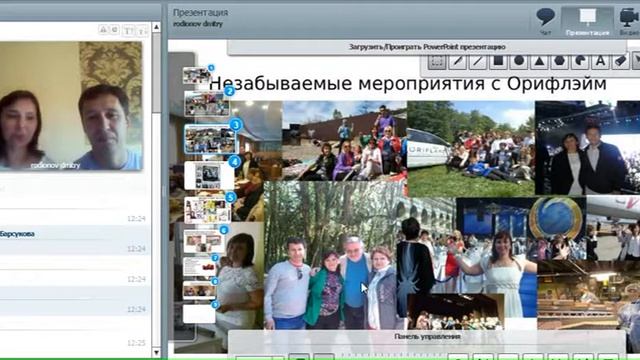Open slide thumbnail number 5
This screenshot has height=360, width=640.
pyautogui.click(x=207, y=210)
